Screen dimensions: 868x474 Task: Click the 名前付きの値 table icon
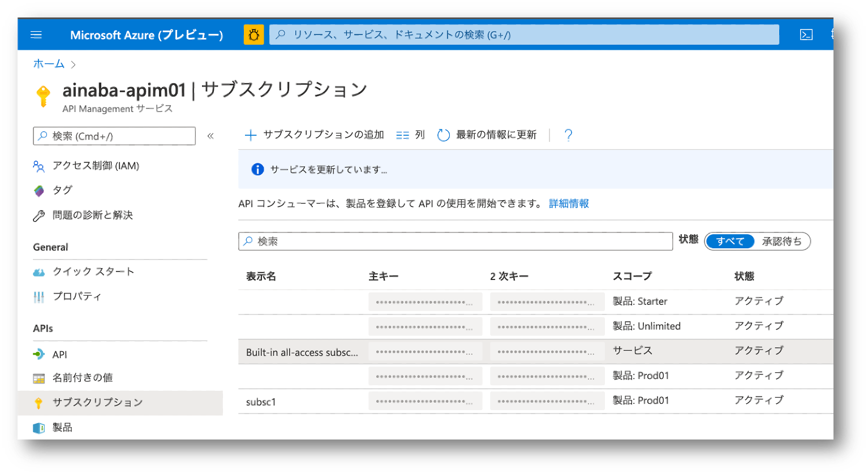coord(38,378)
